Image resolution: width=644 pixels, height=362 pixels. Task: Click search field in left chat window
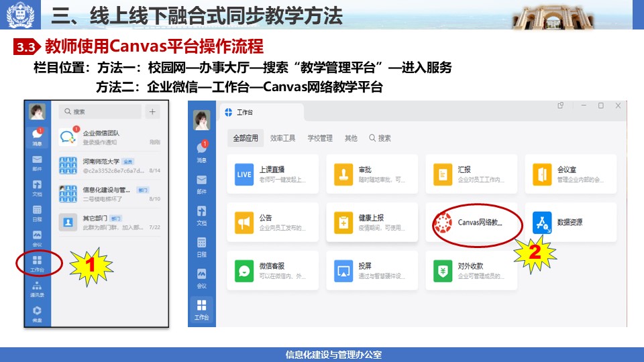(100, 112)
